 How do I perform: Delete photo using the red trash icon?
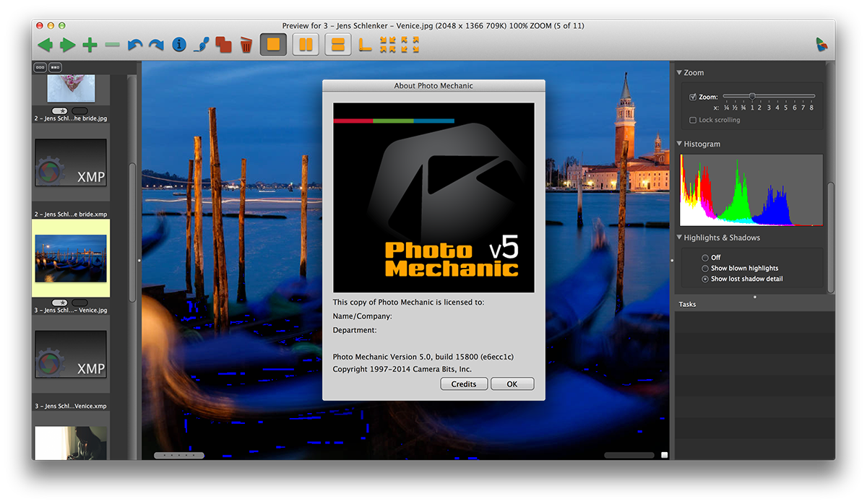click(x=246, y=45)
